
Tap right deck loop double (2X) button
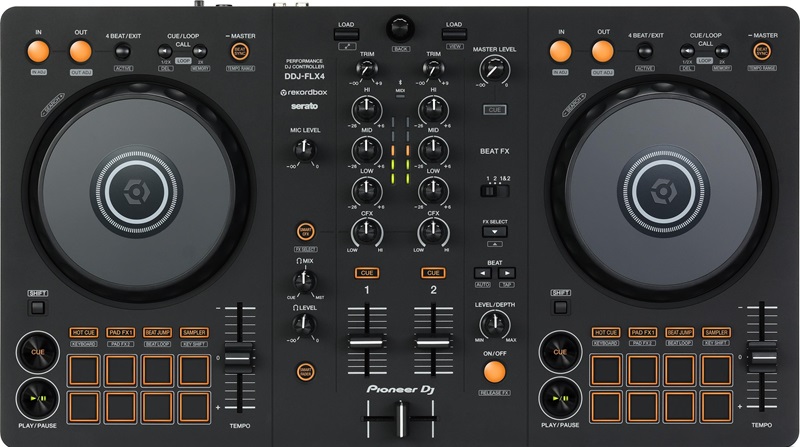pos(722,51)
